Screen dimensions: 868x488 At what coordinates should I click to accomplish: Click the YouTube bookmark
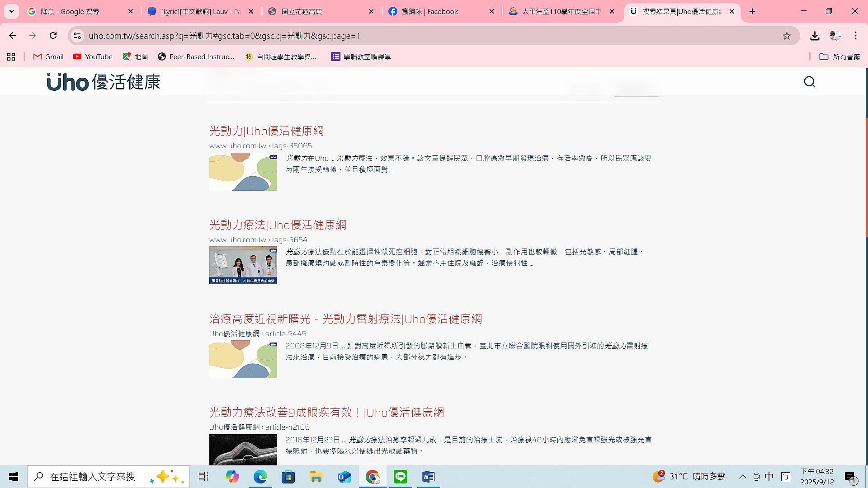(x=93, y=56)
